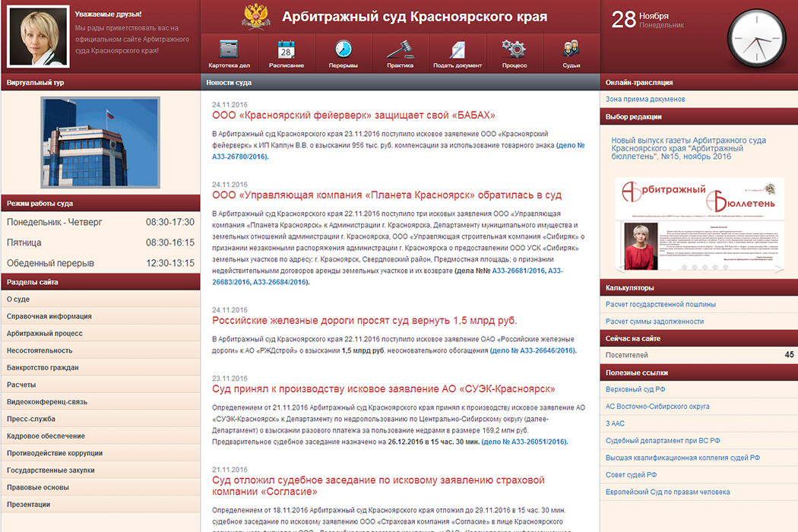798x532 pixels.
Task: Click the Обеденный перерыв hours row
Action: coord(101,263)
